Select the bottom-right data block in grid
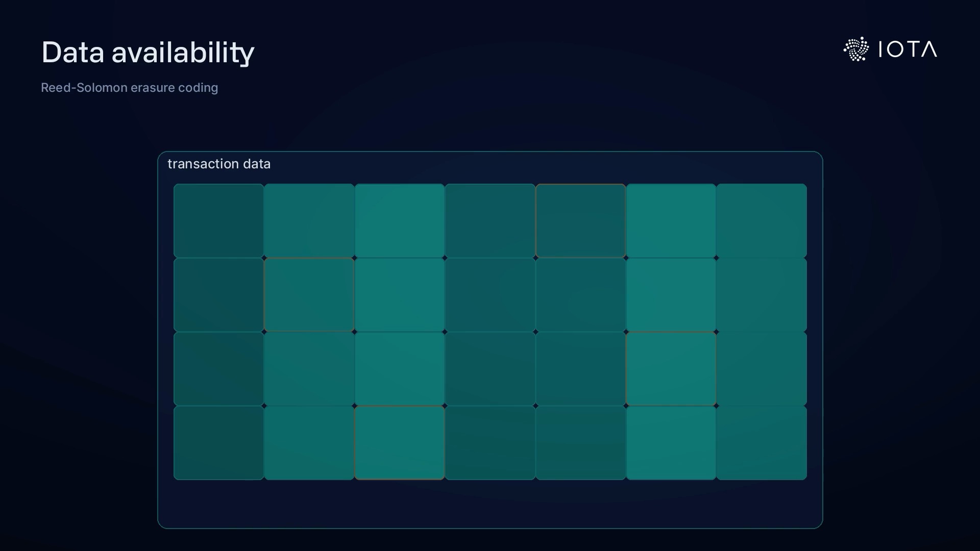 tap(762, 443)
